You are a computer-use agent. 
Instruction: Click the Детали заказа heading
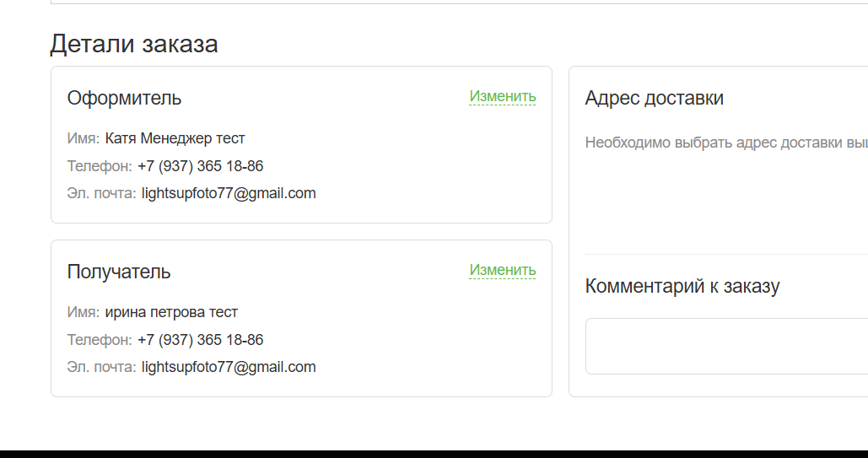click(x=134, y=44)
